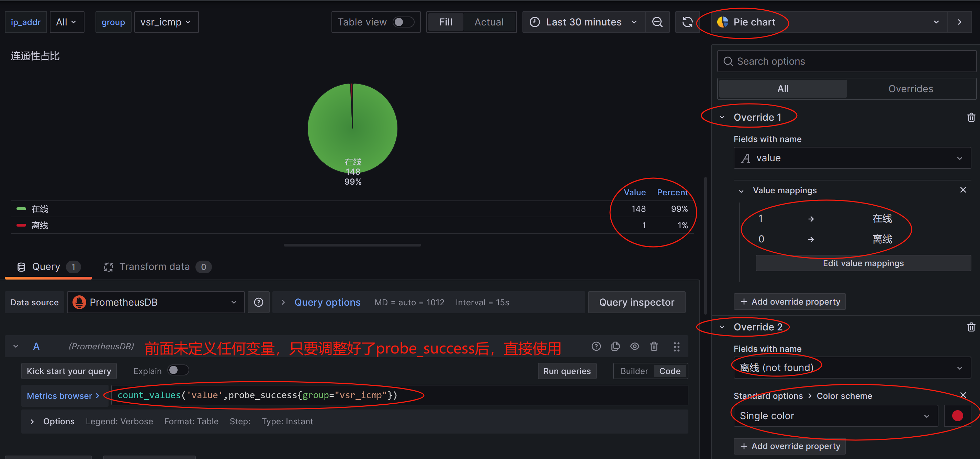Open the group vsr_icmp variable dropdown
Image resolution: width=980 pixels, height=459 pixels.
166,22
